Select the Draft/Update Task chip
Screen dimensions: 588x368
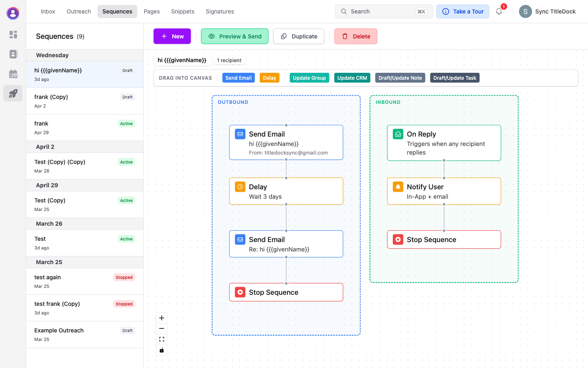pos(455,78)
